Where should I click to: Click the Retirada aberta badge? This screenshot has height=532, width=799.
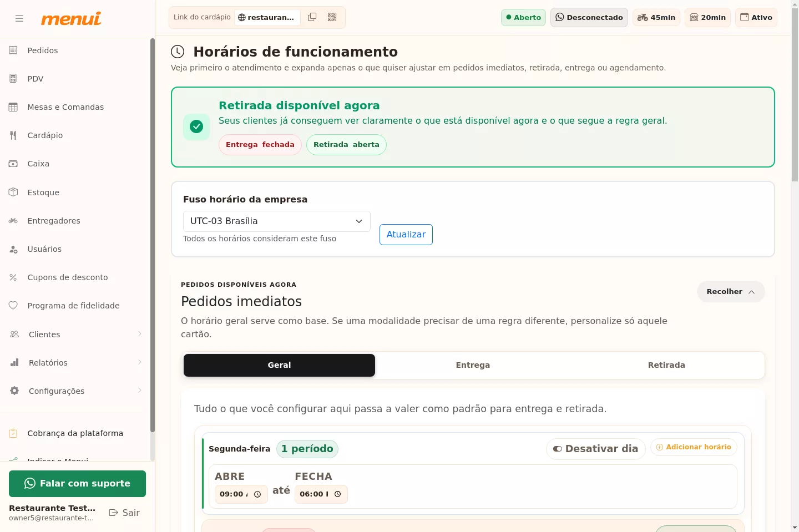tap(346, 145)
